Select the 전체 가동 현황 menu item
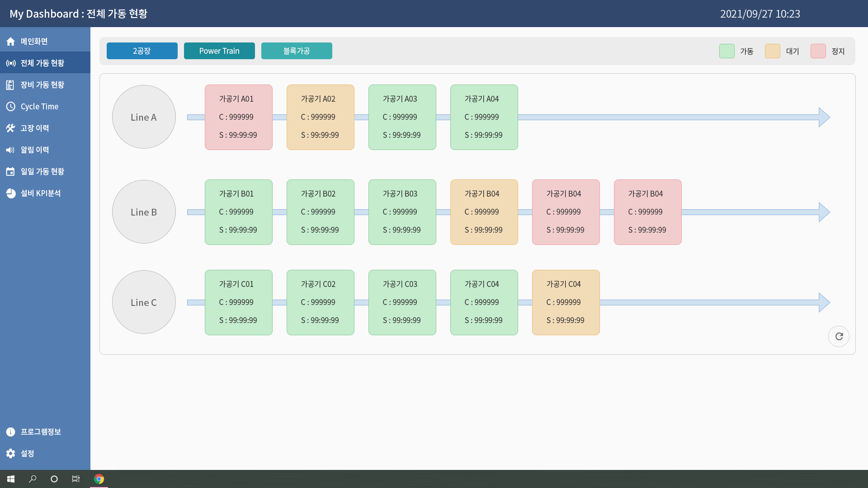This screenshot has width=868, height=488. pos(45,63)
